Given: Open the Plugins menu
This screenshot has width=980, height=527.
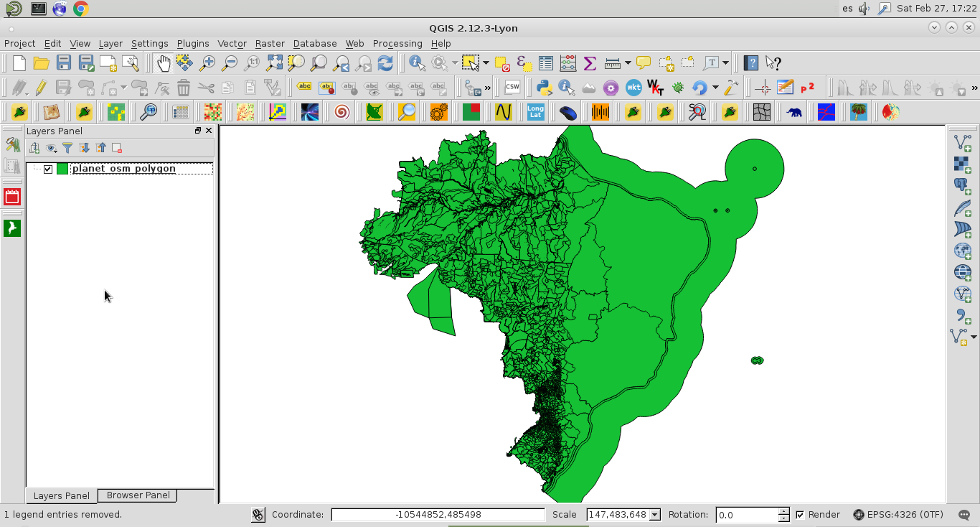Looking at the screenshot, I should [x=193, y=44].
